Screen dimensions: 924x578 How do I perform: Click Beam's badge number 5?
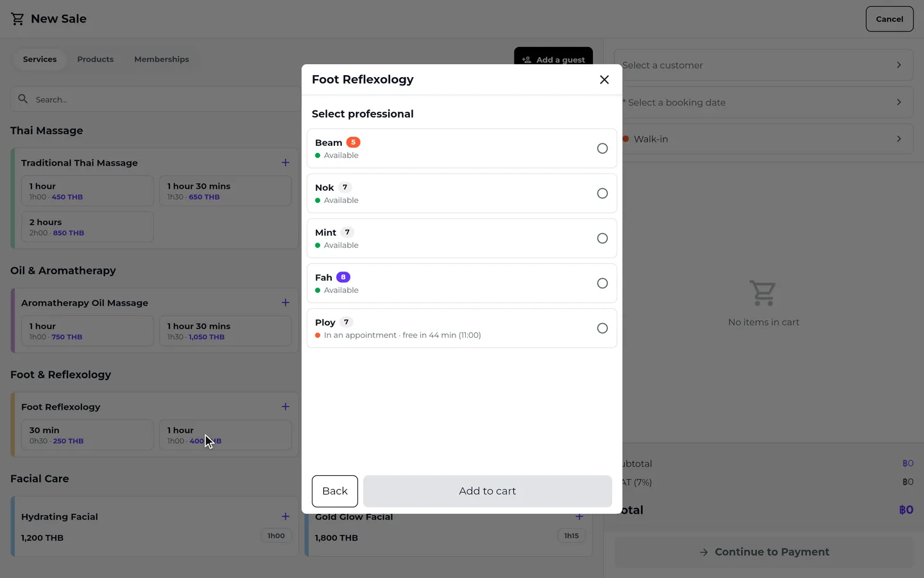[353, 143]
